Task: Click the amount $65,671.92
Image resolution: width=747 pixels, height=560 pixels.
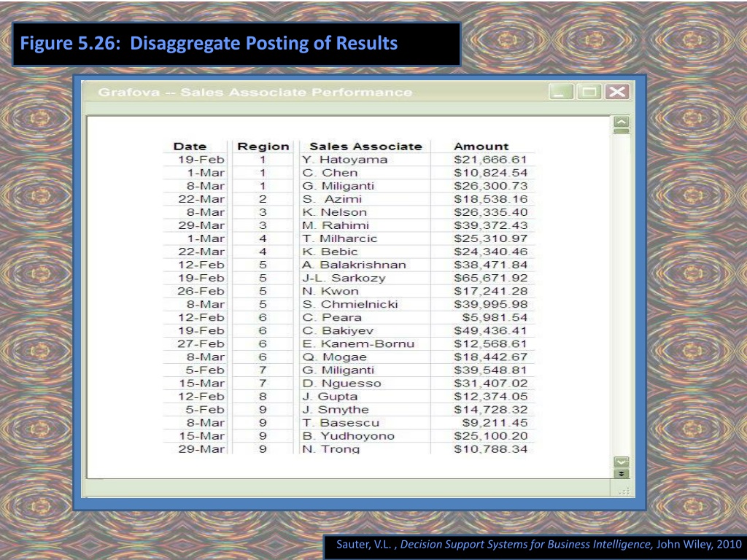Action: (490, 278)
